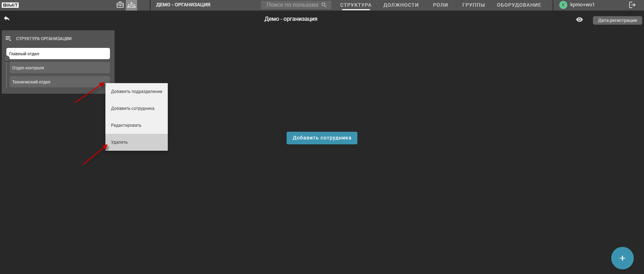Image resolution: width=644 pixels, height=274 pixels.
Task: Open the people group icon section
Action: point(131,5)
